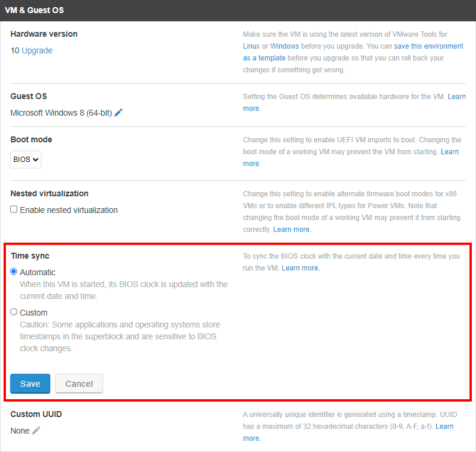476x452 pixels.
Task: Open the Windows VMware Tools link
Action: (285, 46)
